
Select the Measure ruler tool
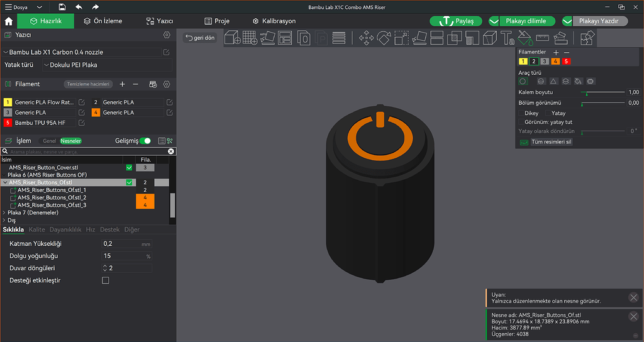click(x=543, y=38)
